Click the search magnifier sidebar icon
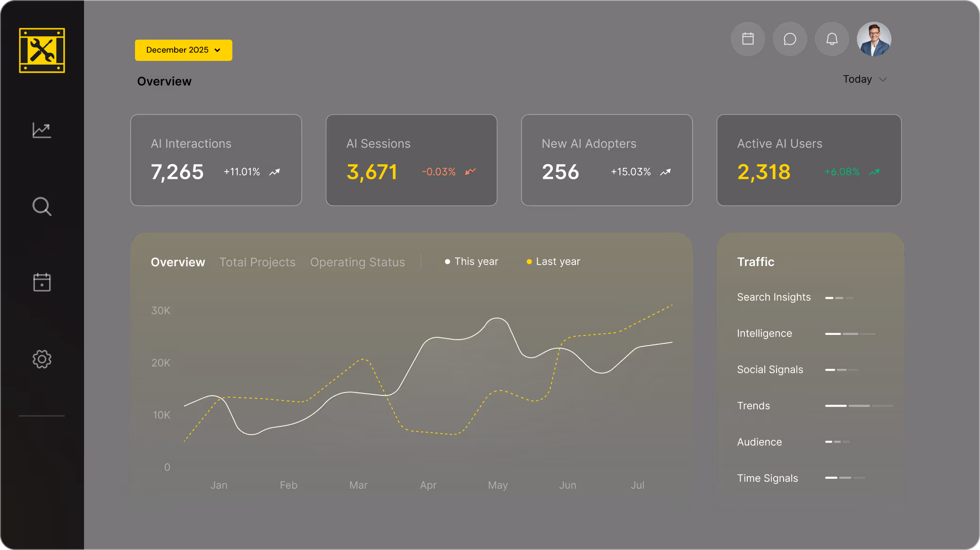Viewport: 980px width, 550px height. (42, 207)
